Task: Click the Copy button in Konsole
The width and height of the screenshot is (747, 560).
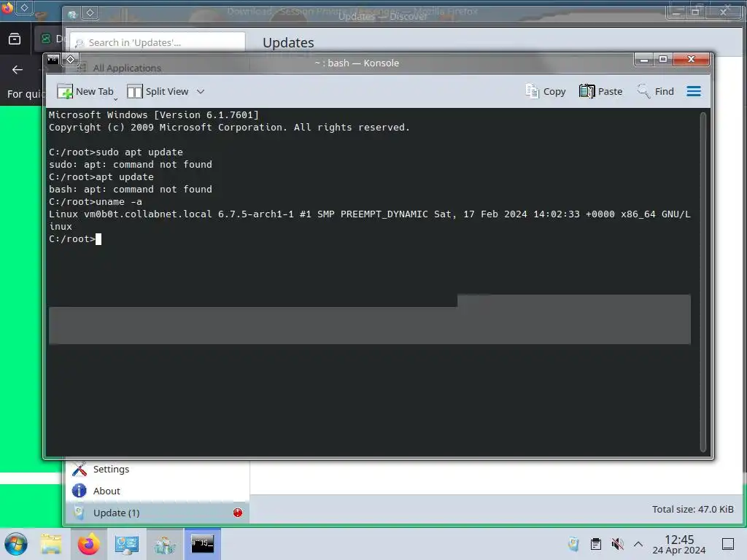Action: click(546, 91)
